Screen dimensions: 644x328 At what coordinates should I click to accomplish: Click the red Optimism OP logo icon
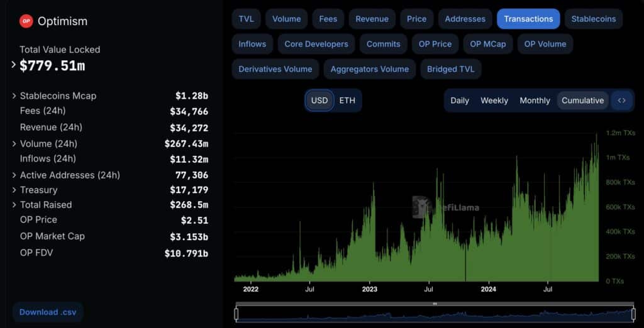pyautogui.click(x=26, y=21)
